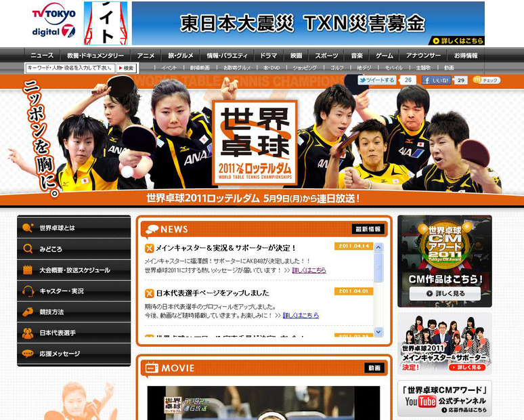The height and width of the screenshot is (420, 524).
Task: Click 詳しく見る on メインキャスター＆サポーター banner
Action: click(x=466, y=367)
